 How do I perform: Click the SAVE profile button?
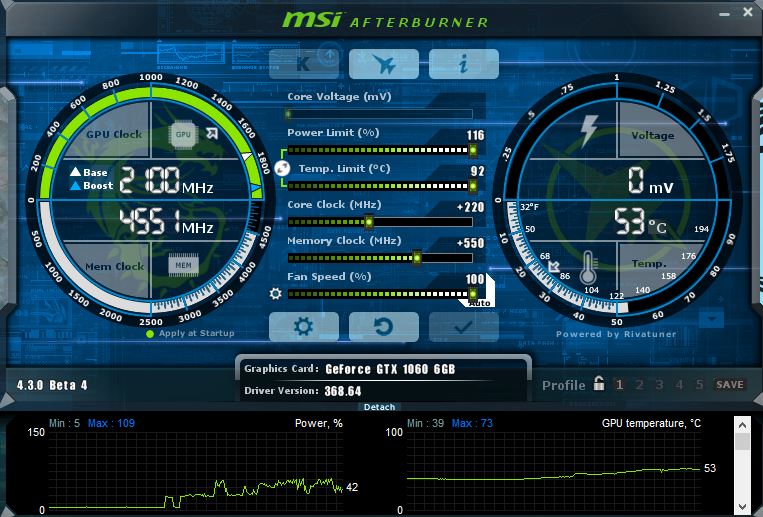tap(730, 385)
